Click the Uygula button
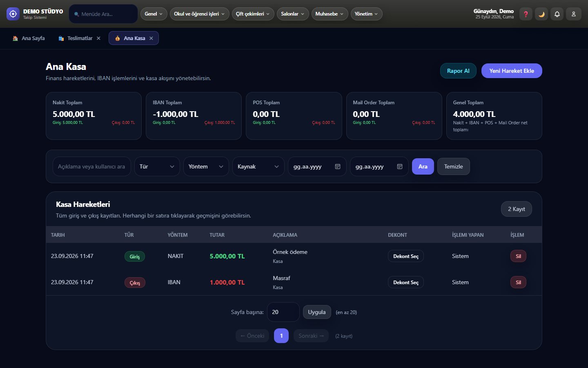588x368 pixels. (317, 312)
